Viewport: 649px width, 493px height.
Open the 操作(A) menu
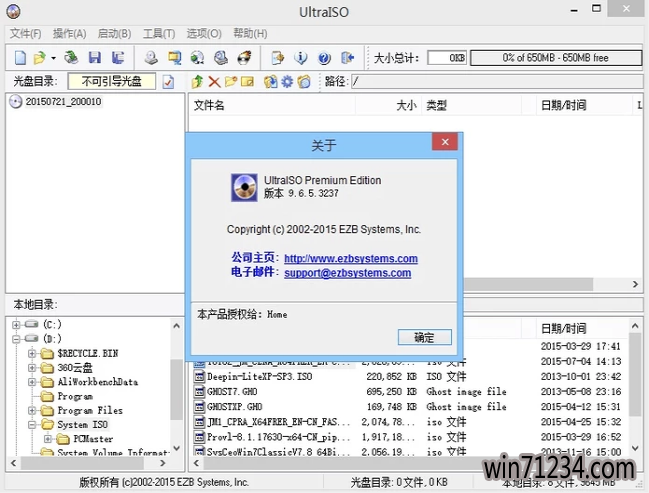[69, 33]
